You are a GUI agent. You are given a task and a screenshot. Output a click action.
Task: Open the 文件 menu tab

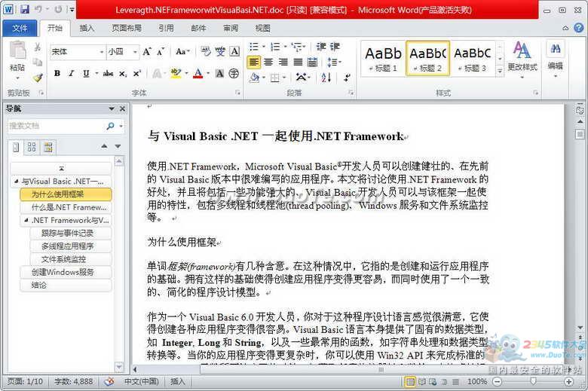(x=20, y=28)
